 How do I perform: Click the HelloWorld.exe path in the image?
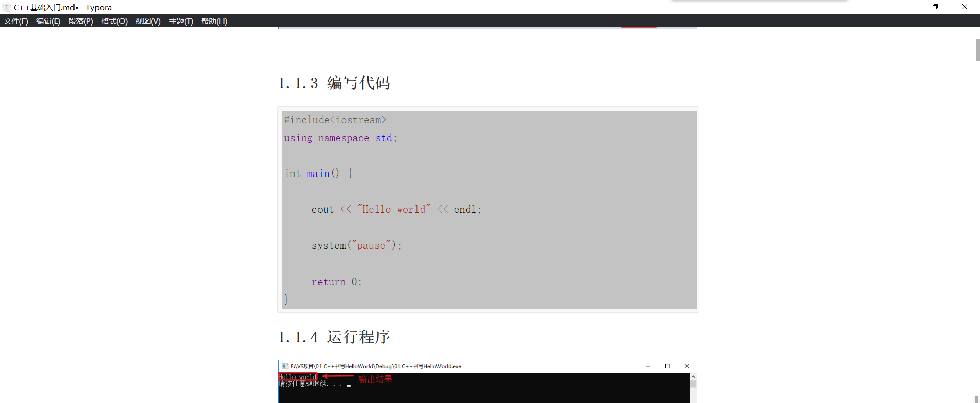(x=376, y=366)
